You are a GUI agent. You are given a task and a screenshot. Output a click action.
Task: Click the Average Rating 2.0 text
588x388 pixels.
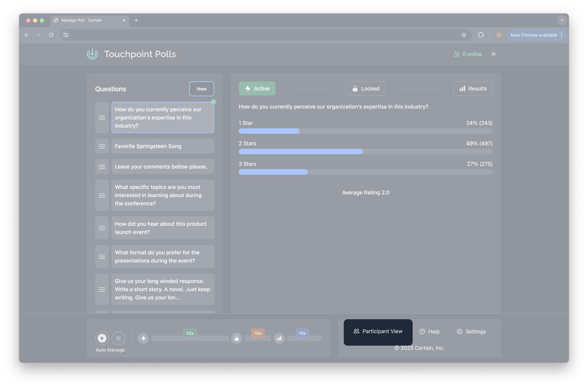366,192
